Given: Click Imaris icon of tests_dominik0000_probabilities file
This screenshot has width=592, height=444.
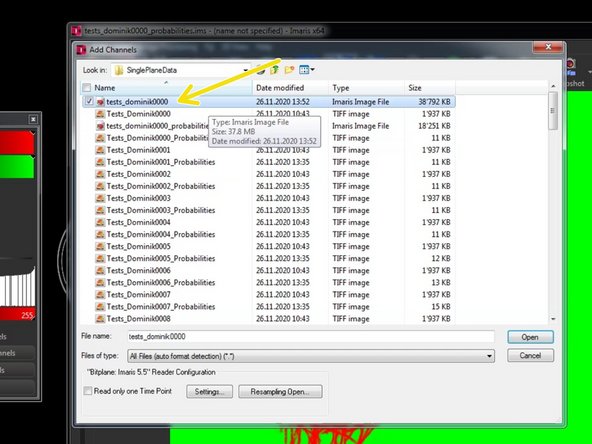Looking at the screenshot, I should (x=100, y=126).
